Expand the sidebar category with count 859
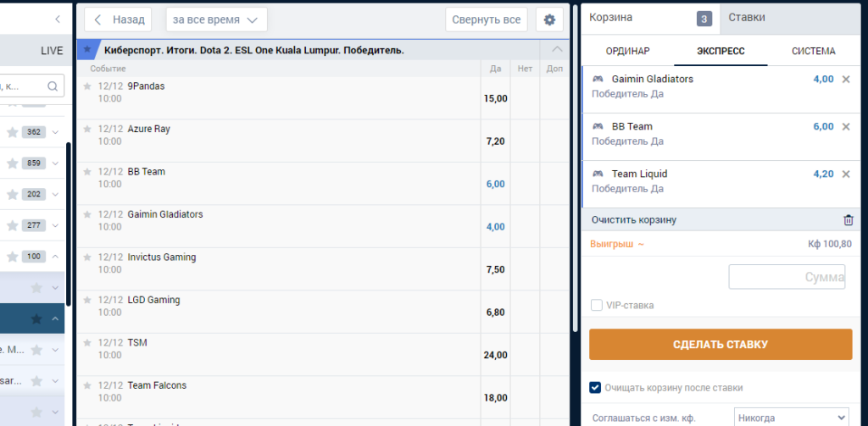Image resolution: width=868 pixels, height=426 pixels. click(55, 163)
